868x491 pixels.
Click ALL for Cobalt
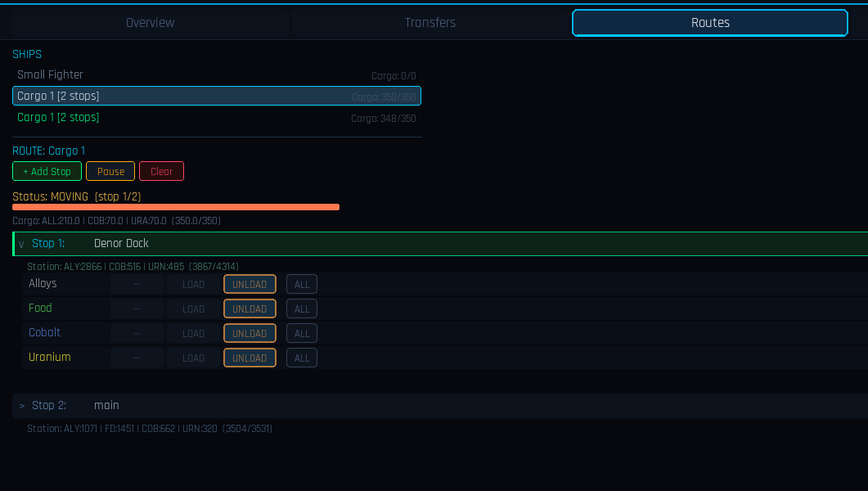[x=302, y=333]
